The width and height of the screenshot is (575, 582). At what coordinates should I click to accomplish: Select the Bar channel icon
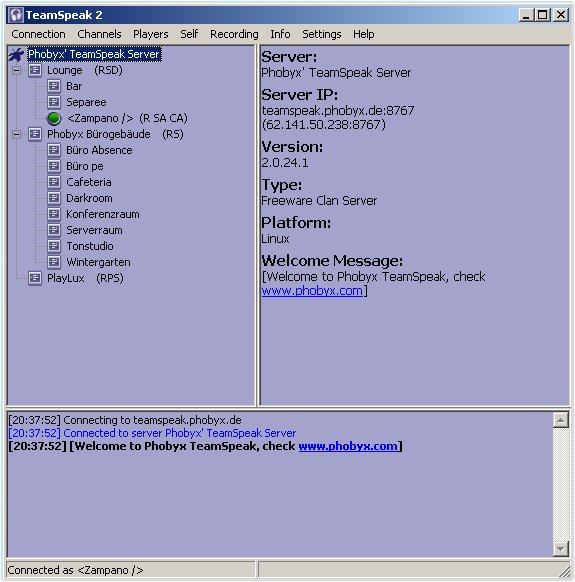pos(54,86)
